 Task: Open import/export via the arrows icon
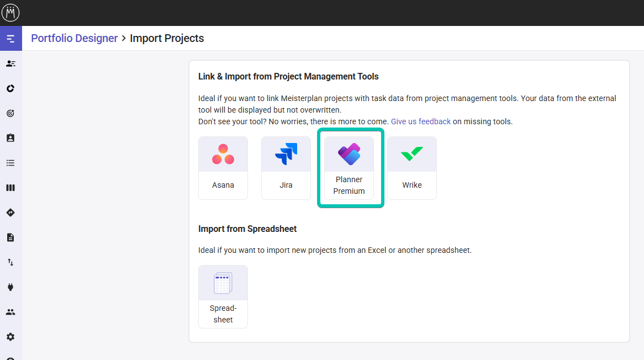pos(10,262)
